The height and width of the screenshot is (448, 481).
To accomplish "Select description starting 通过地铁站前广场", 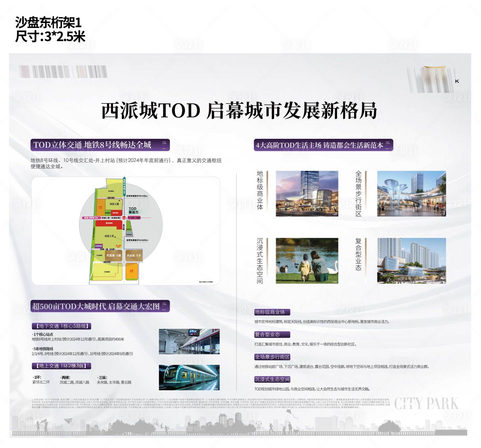I will (342, 367).
